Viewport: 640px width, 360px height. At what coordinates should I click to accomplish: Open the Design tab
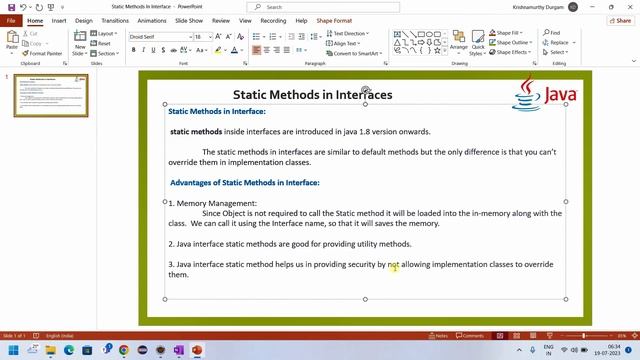coord(84,20)
